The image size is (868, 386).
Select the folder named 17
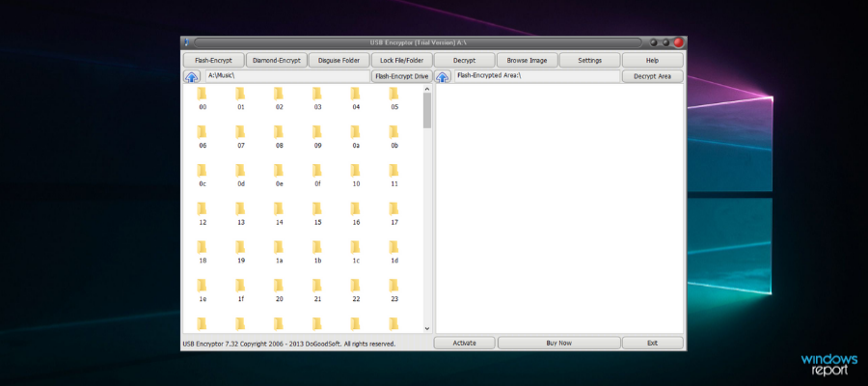[x=394, y=214]
